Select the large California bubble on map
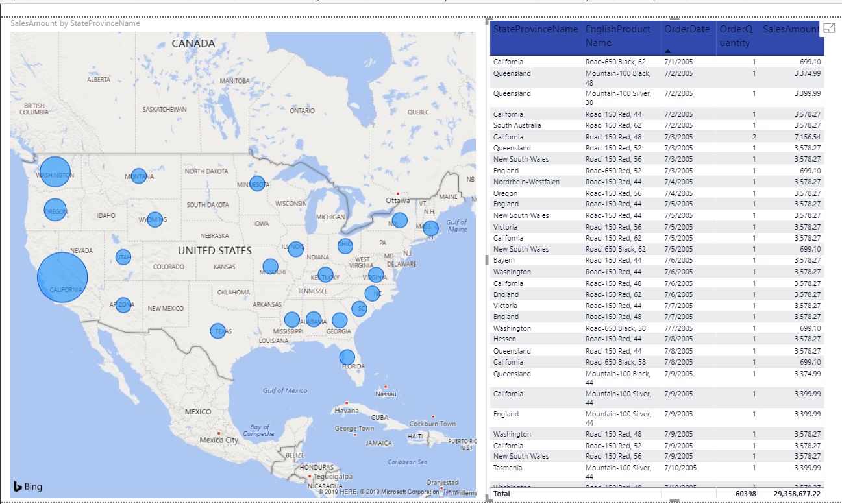 click(x=63, y=277)
